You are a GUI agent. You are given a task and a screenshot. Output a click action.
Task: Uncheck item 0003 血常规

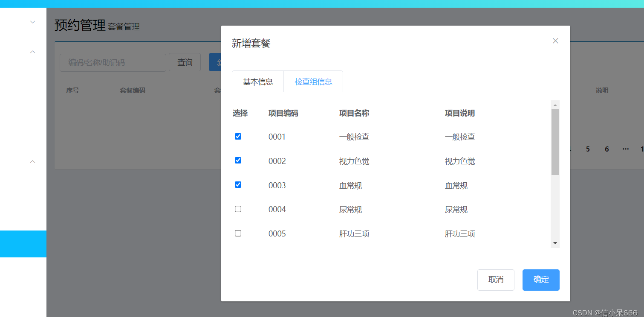[x=238, y=184]
